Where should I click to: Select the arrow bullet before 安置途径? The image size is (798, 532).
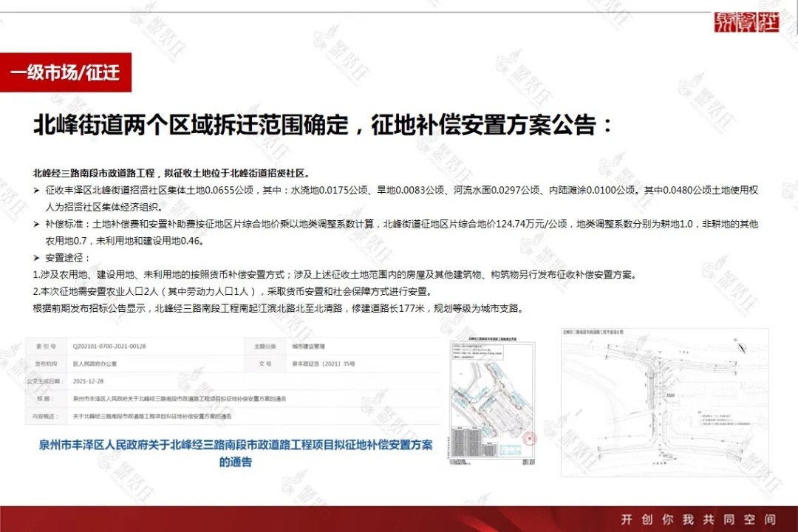(x=35, y=258)
